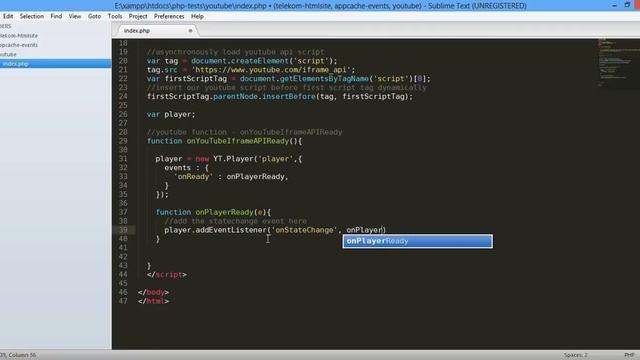Open the Goto menu

(x=94, y=16)
